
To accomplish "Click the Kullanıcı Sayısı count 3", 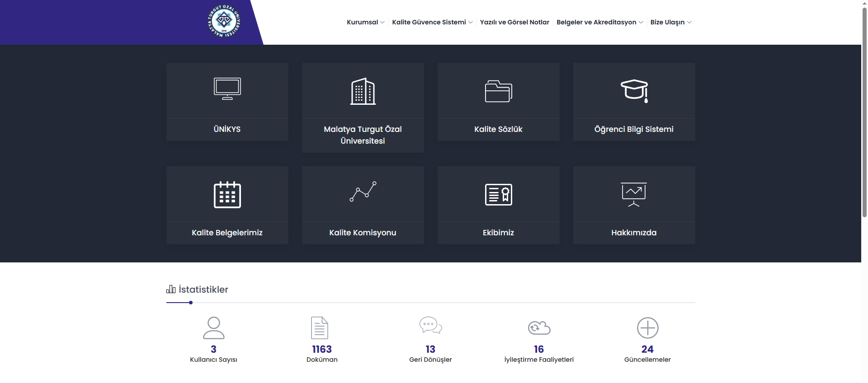I will (213, 349).
